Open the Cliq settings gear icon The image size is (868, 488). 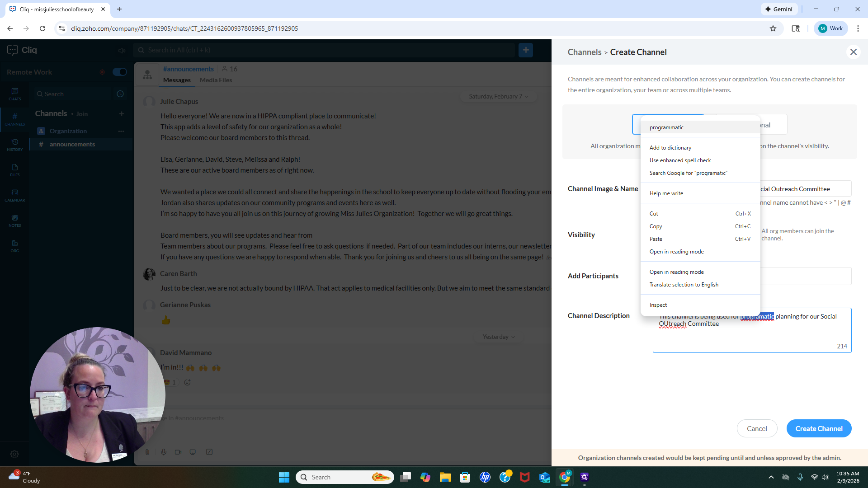[14, 454]
